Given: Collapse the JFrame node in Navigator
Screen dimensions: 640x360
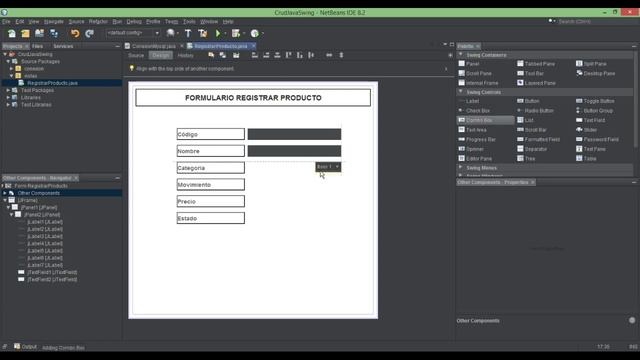Looking at the screenshot, I should click(x=5, y=200).
